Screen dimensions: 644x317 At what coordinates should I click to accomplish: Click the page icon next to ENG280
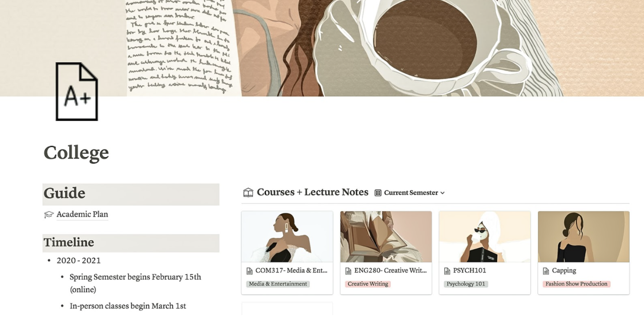pos(348,271)
